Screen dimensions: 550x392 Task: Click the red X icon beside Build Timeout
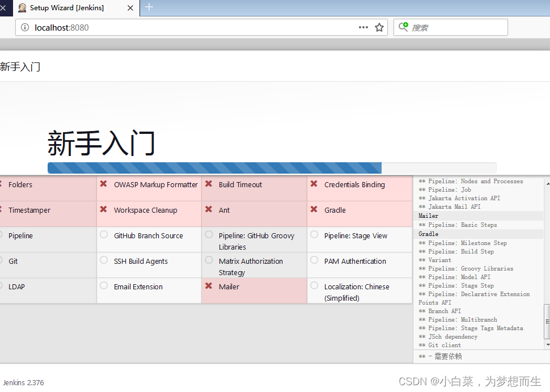(209, 184)
